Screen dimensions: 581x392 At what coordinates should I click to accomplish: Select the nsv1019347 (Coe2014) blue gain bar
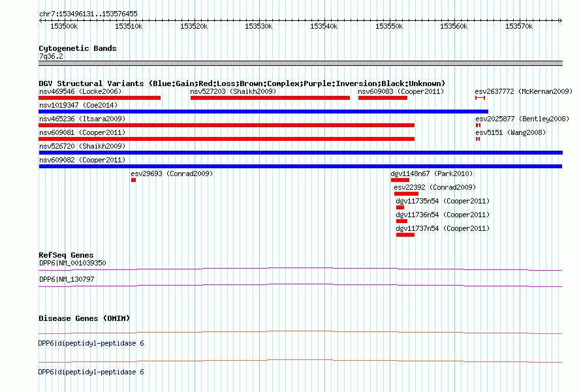(x=264, y=112)
